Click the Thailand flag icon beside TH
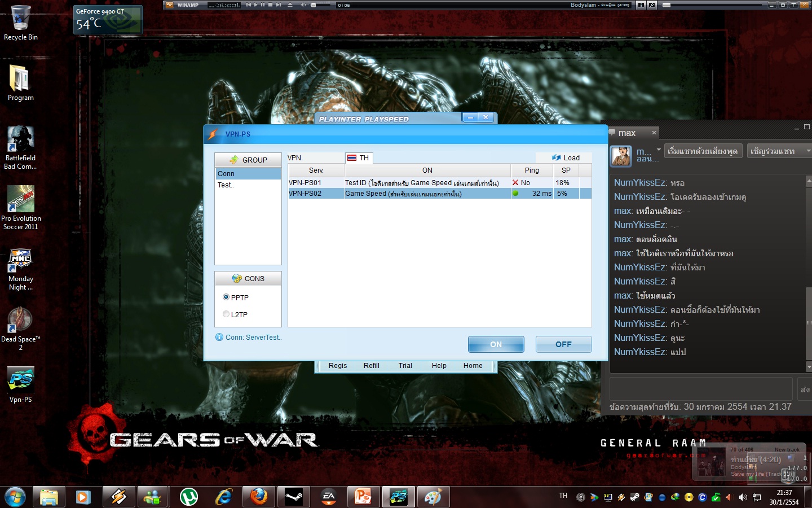Image resolution: width=812 pixels, height=508 pixels. (x=352, y=158)
